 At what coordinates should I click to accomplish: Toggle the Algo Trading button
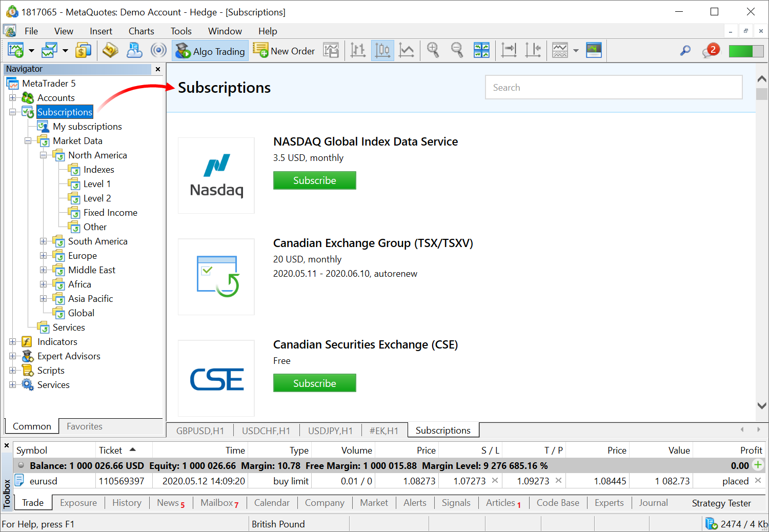pos(210,51)
